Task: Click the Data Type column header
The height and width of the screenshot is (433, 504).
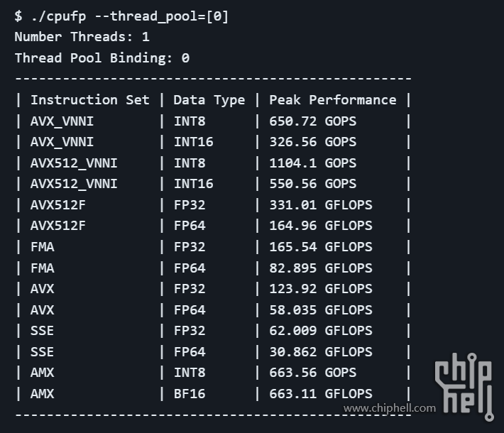Action: click(209, 100)
